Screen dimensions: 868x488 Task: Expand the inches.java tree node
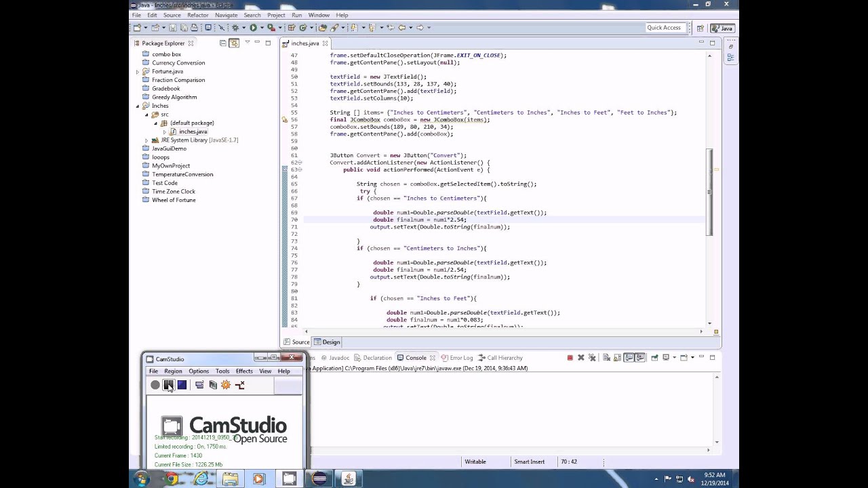[164, 131]
